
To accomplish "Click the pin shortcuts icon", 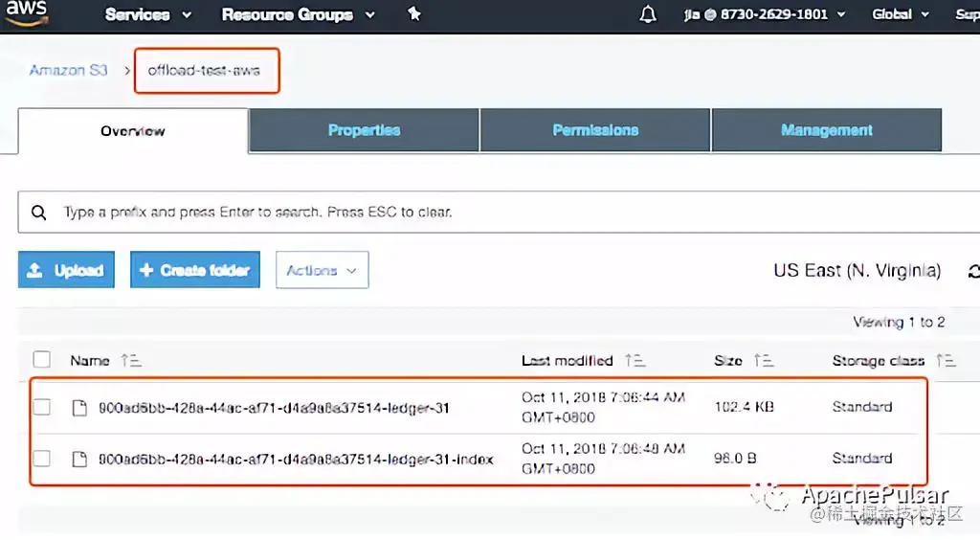I will [x=413, y=13].
